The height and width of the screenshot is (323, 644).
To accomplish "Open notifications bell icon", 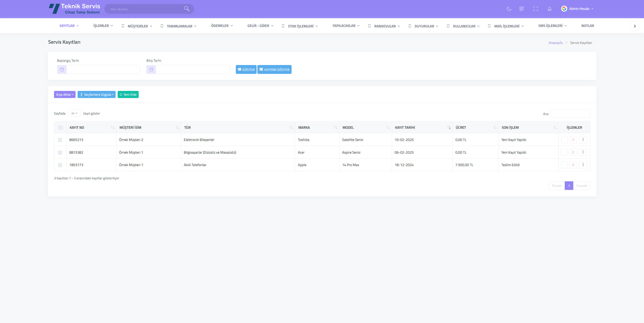I will tap(549, 9).
